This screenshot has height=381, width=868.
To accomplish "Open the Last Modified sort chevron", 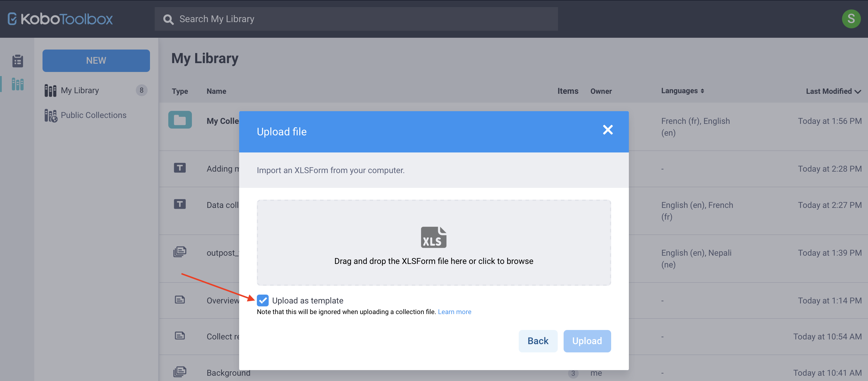I will (858, 91).
